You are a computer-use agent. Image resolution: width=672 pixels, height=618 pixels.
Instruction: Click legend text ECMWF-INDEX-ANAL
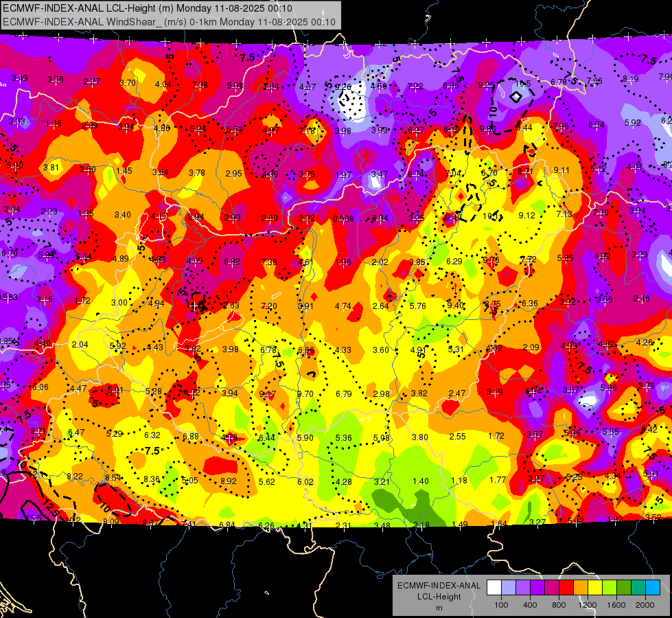(x=439, y=586)
